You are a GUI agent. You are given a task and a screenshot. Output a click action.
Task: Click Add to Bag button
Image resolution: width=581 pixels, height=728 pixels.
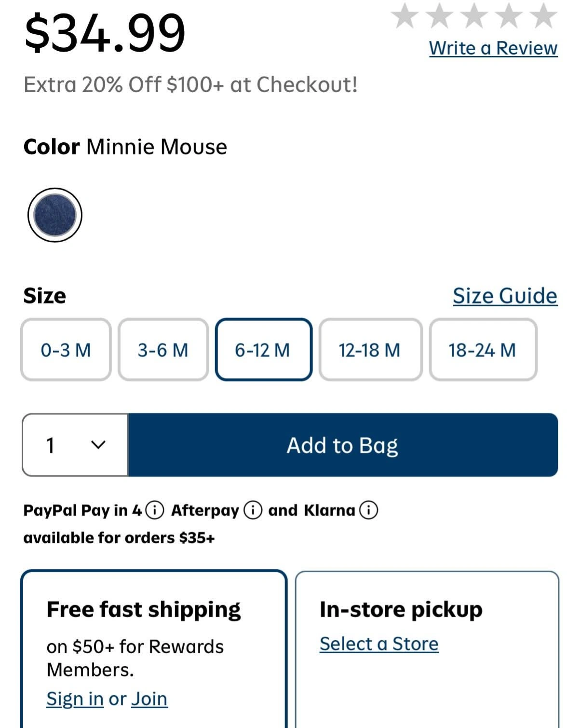click(x=343, y=445)
